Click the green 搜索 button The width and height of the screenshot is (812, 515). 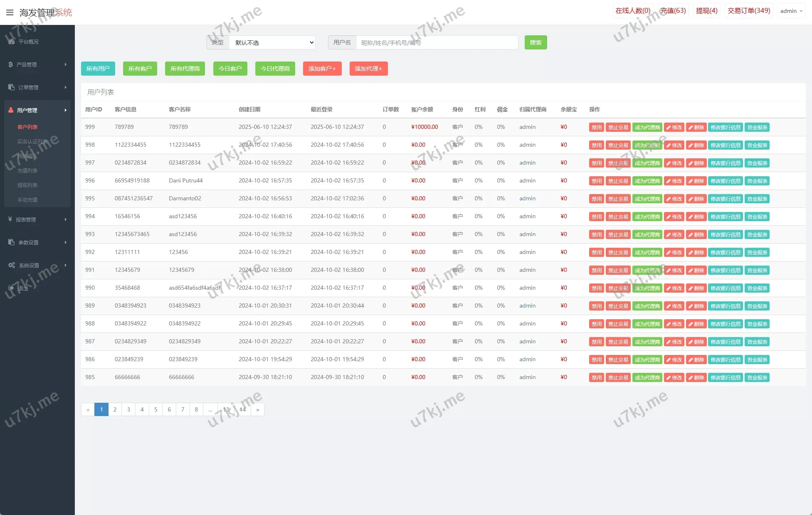point(536,42)
